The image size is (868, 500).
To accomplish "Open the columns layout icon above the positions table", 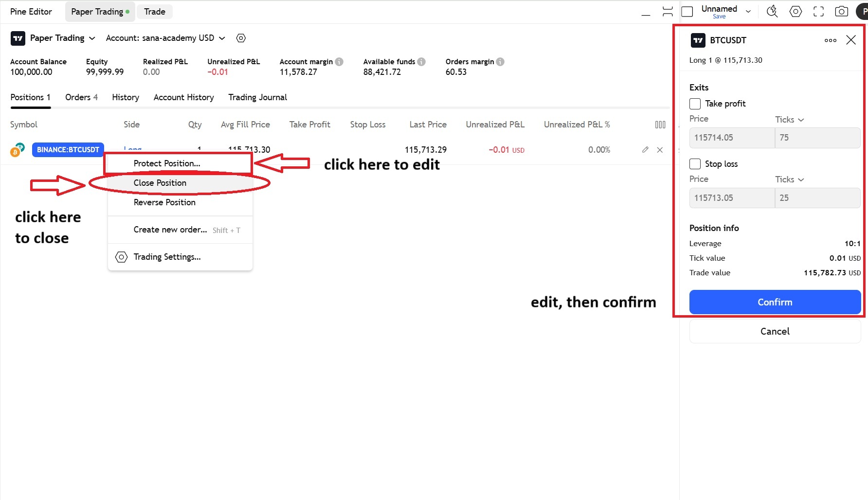I will click(x=660, y=125).
